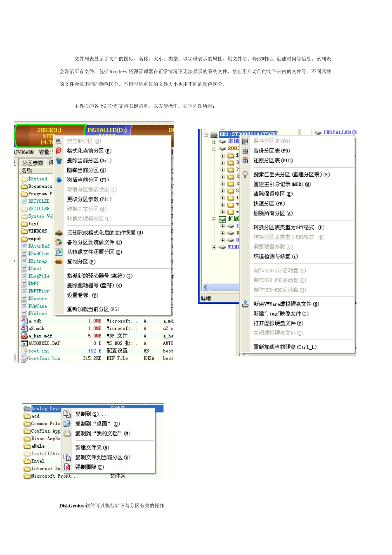Click the magnifier icon for 搜索已丢失分区
This screenshot has width=392, height=555.
[245, 174]
